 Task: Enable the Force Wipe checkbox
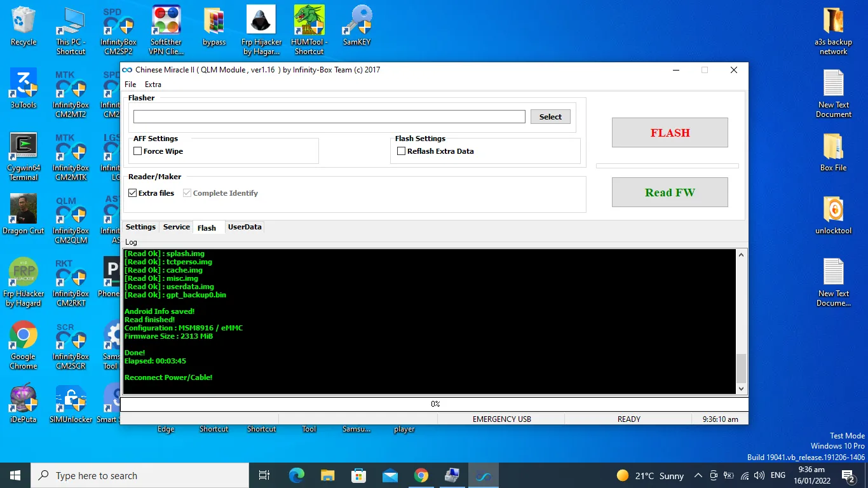click(138, 151)
